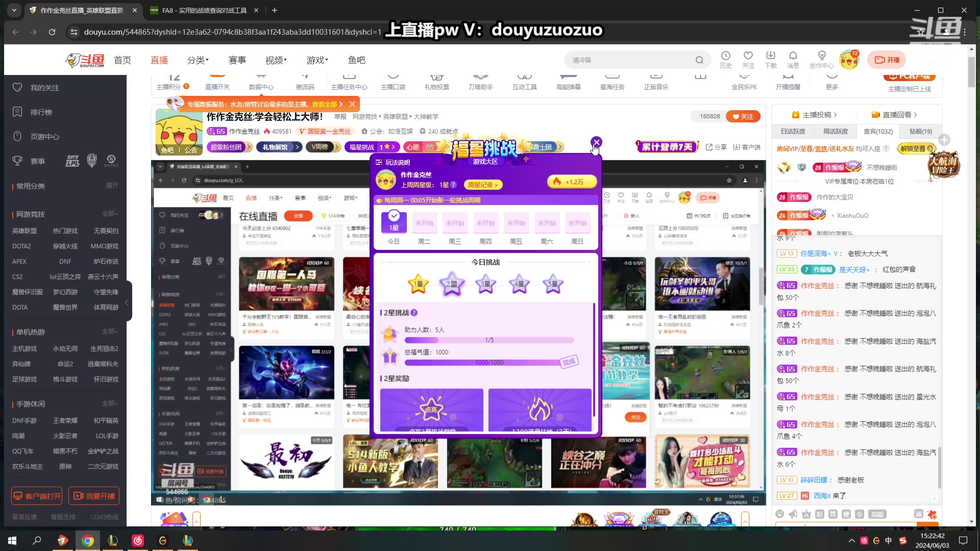The image size is (980, 551).
Task: Select the 1星 challenge star
Action: pos(418,284)
